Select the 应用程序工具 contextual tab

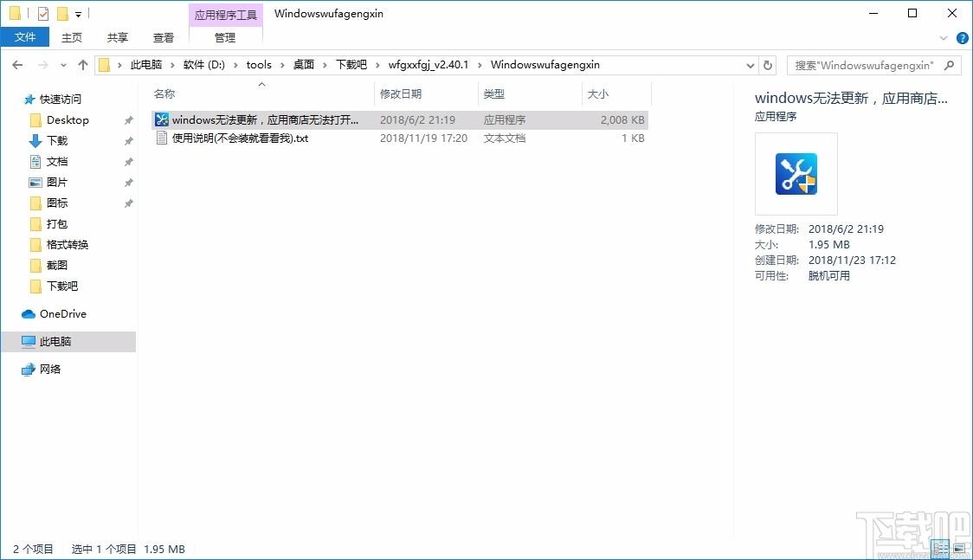click(x=226, y=15)
